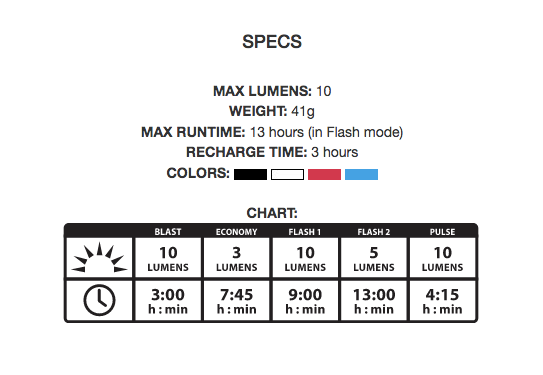Click the PULSE column header
This screenshot has width=543, height=375.
click(443, 232)
